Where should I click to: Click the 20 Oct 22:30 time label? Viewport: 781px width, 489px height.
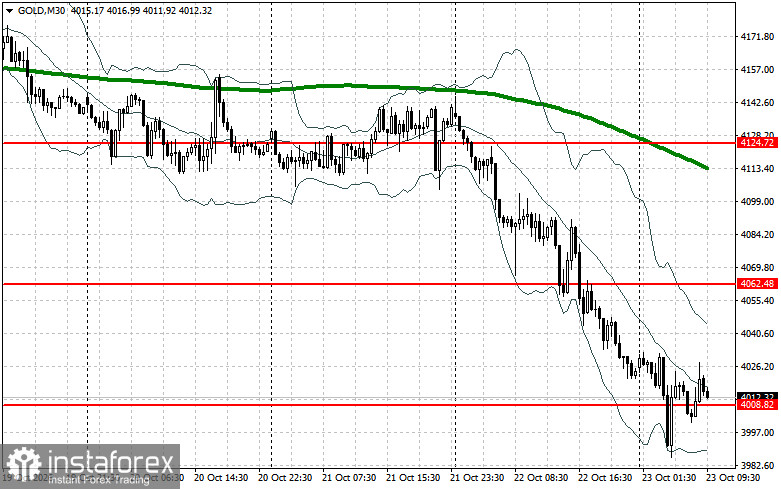[285, 478]
